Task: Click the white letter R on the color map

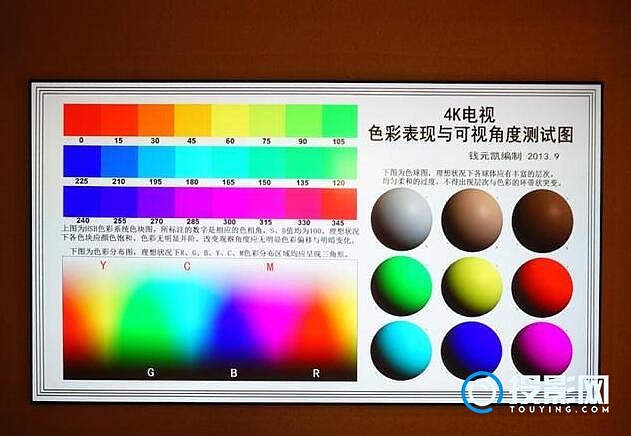Action: (316, 374)
